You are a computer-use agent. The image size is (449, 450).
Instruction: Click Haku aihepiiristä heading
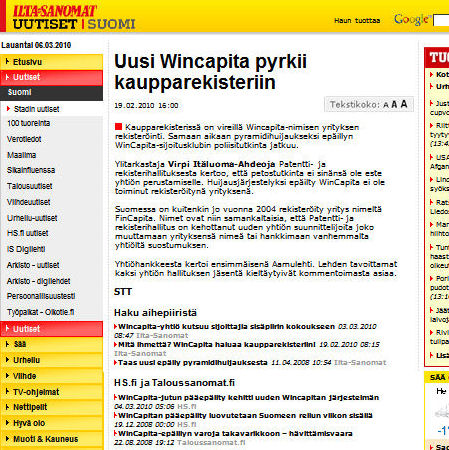coord(155,313)
